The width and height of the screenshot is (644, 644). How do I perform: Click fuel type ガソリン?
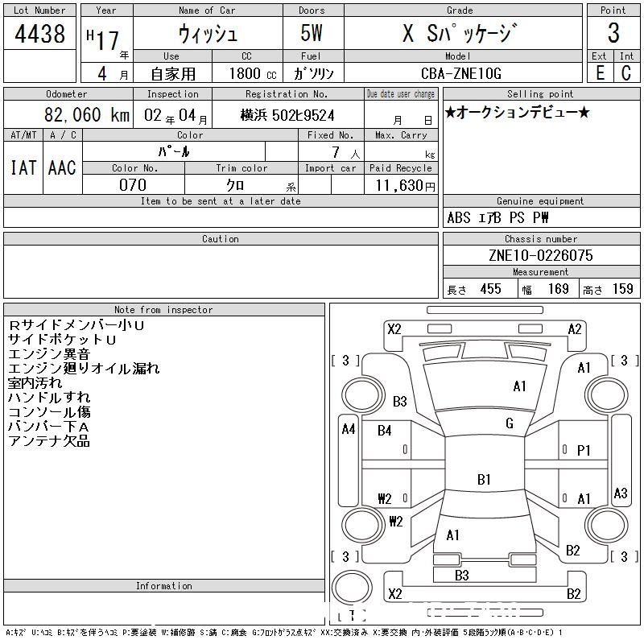coord(313,73)
